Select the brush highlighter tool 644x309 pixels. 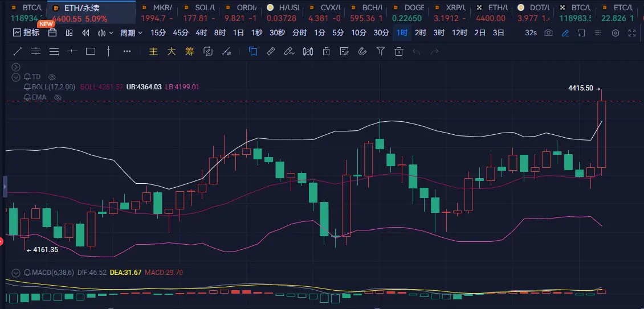pos(290,51)
